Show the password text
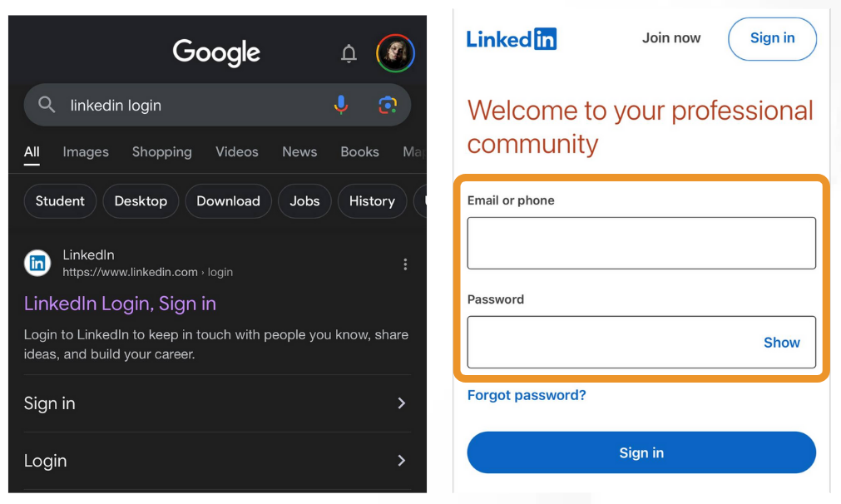This screenshot has height=504, width=841. point(781,343)
